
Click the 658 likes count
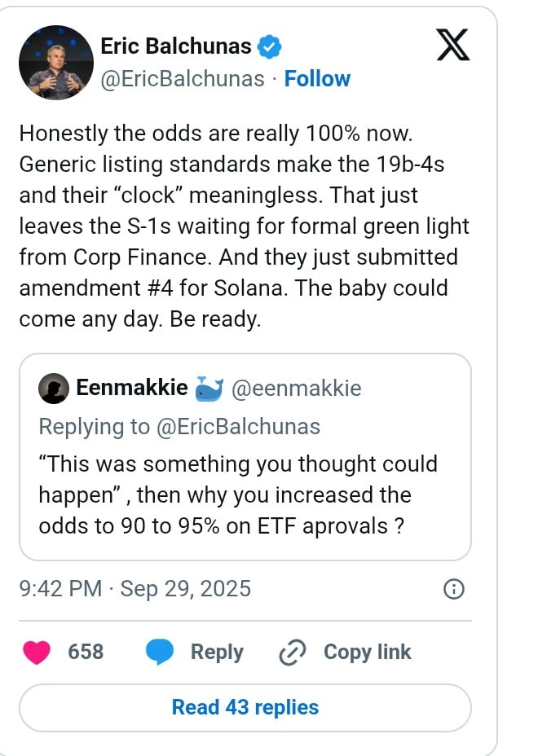pos(86,653)
